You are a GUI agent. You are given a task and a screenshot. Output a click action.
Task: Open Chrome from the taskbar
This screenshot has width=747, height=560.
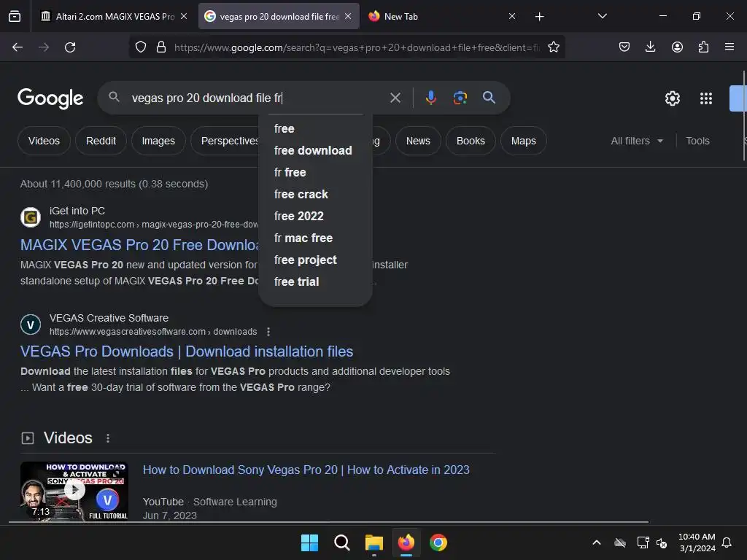click(x=438, y=542)
